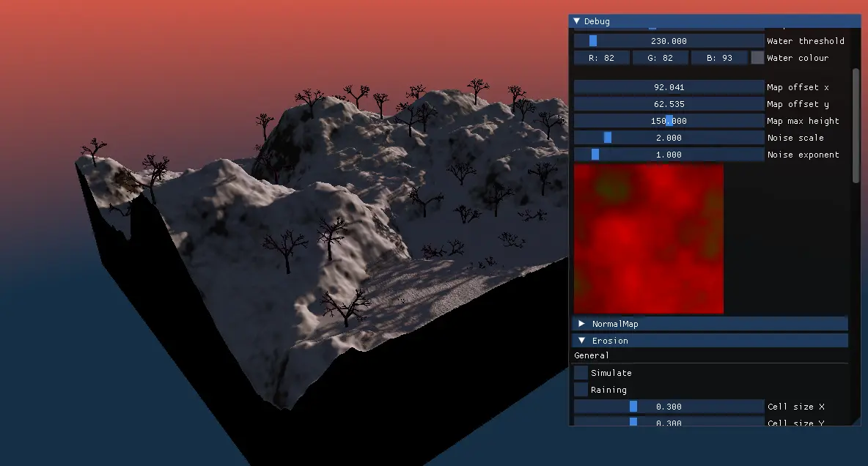This screenshot has width=868, height=466.
Task: Click the Map offset y value field
Action: pos(669,104)
